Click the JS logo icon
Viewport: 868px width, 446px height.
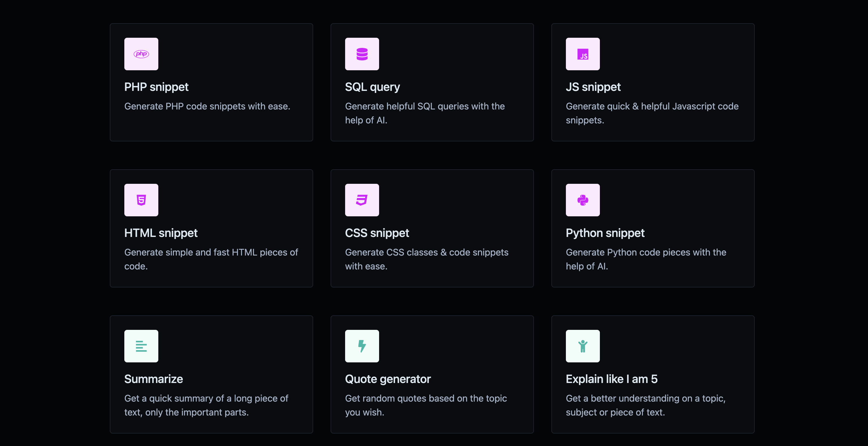coord(583,54)
